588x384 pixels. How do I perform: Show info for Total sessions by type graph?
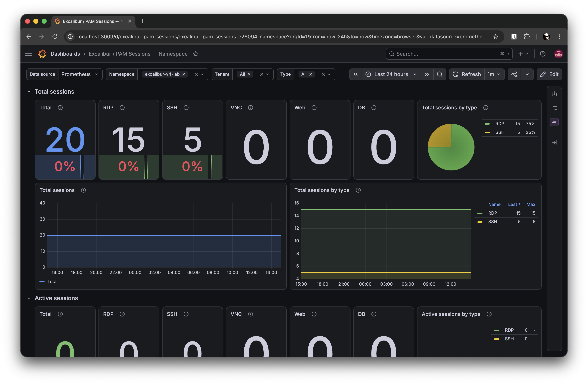pos(358,190)
